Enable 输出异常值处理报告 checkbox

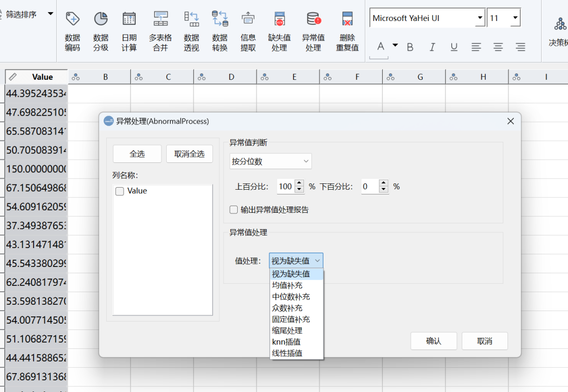click(234, 210)
